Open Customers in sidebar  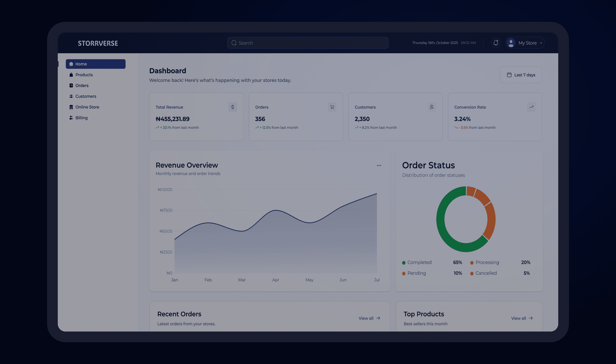tap(86, 96)
